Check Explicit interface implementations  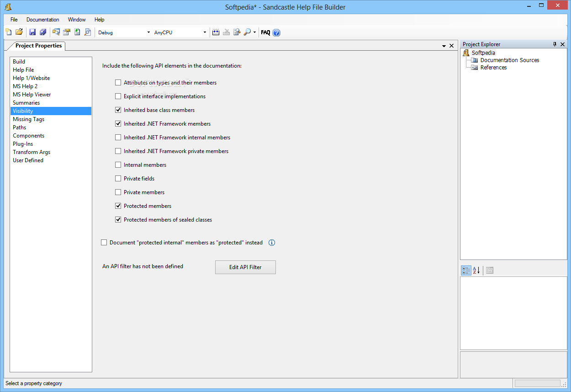118,96
